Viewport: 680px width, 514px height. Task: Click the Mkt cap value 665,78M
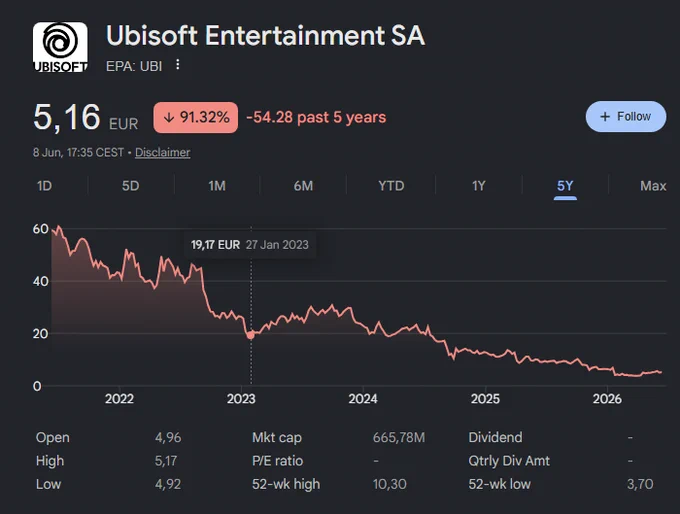(399, 437)
